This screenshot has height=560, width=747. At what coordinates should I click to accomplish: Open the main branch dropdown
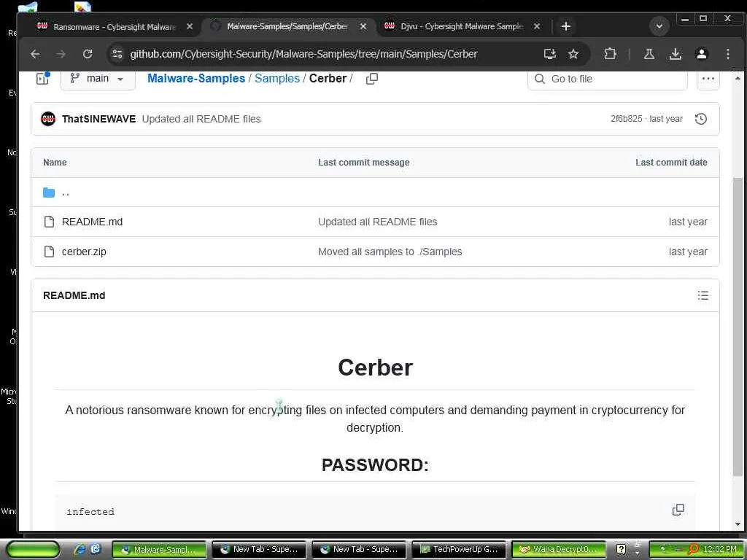pos(97,79)
